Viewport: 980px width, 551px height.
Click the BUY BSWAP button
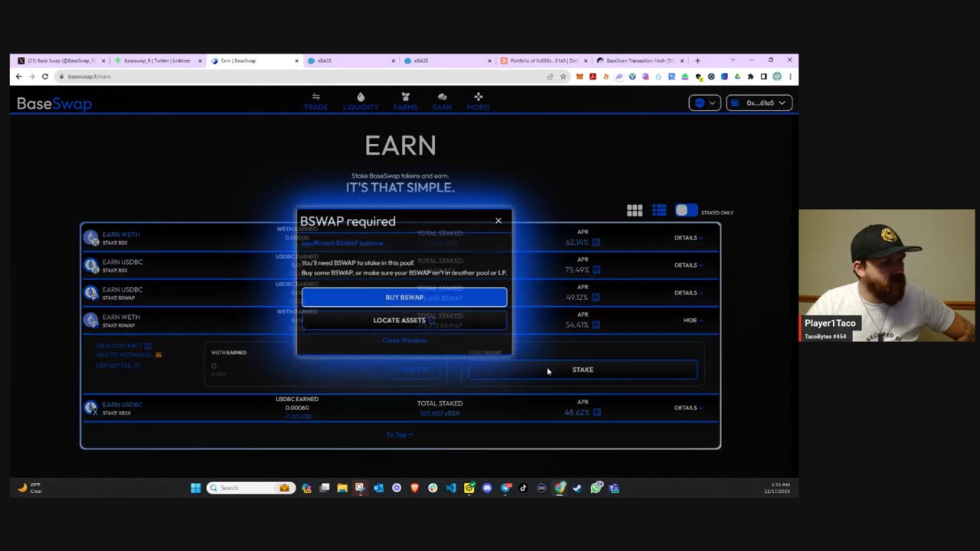[404, 297]
